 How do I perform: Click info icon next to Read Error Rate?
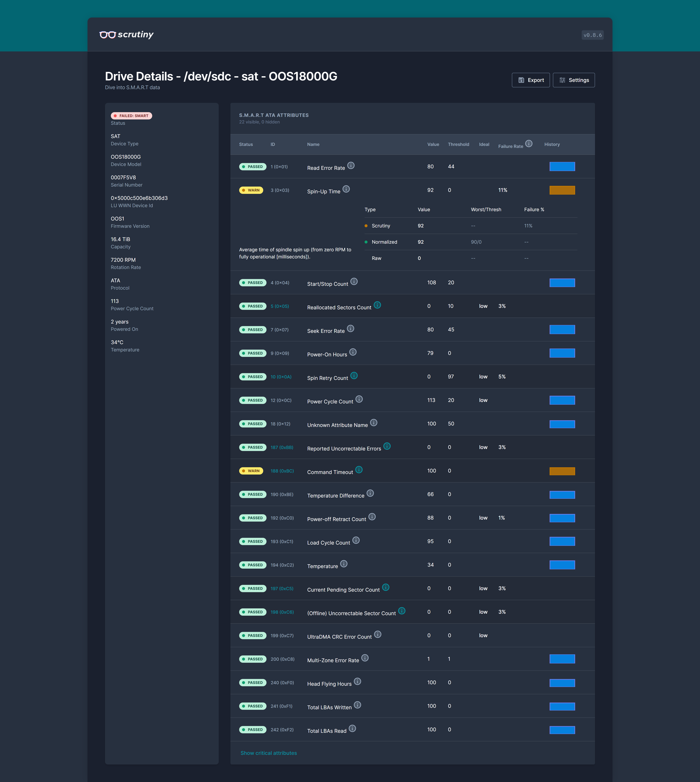click(351, 165)
